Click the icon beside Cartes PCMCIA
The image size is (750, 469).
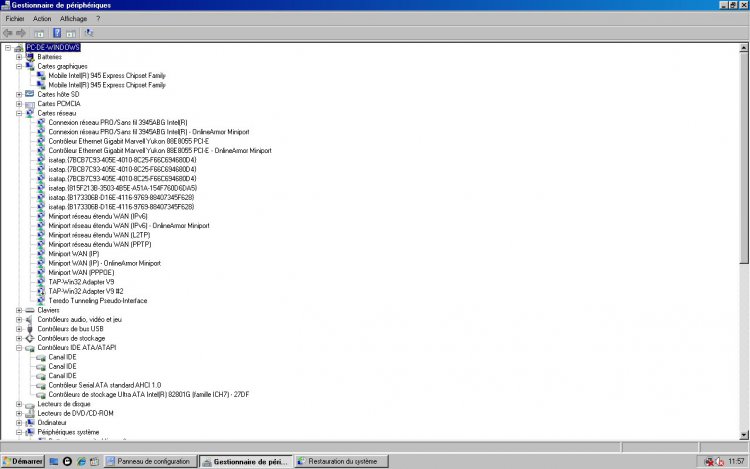[x=30, y=104]
